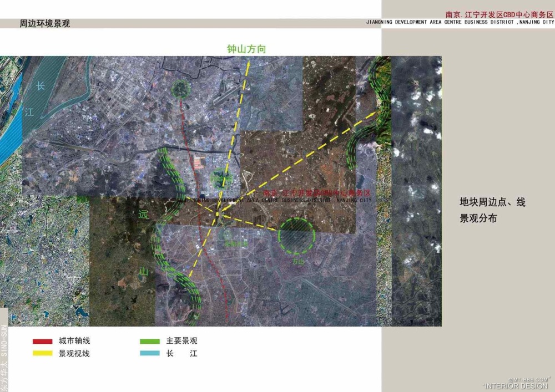Select the yellow 景观视线 legend swatch

pyautogui.click(x=43, y=353)
